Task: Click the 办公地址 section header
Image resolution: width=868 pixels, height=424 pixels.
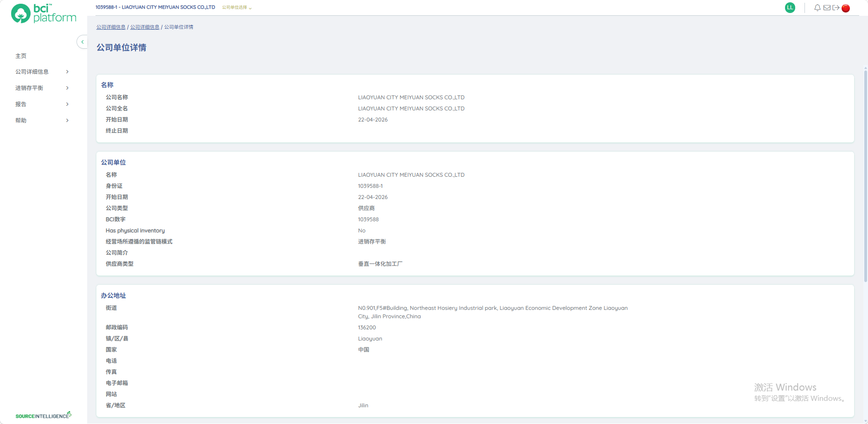Action: click(x=113, y=296)
